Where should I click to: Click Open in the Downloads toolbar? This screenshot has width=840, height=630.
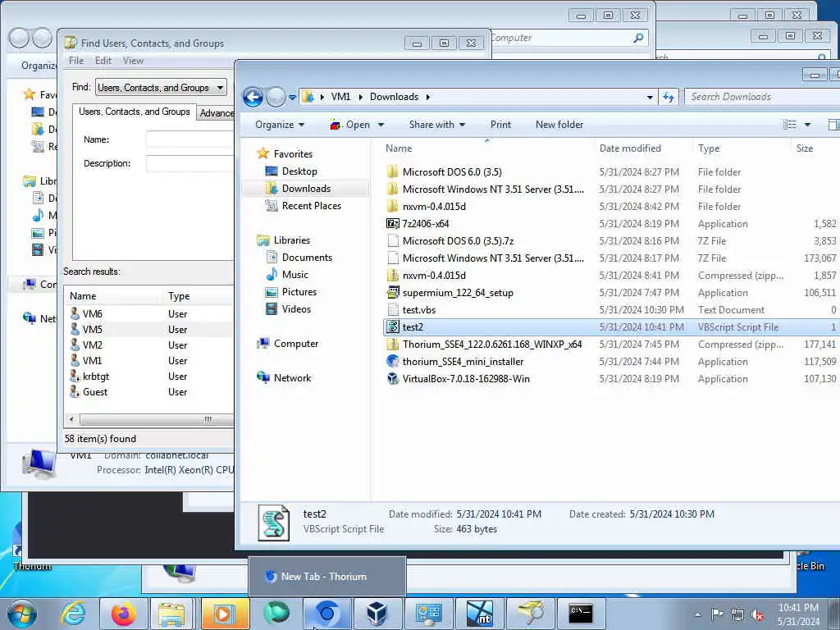(x=351, y=125)
